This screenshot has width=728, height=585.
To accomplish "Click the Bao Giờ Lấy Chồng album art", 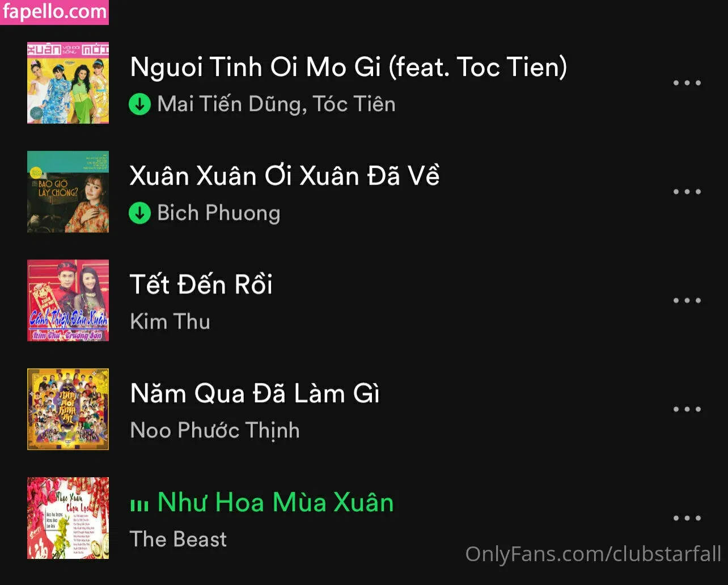I will coord(68,192).
